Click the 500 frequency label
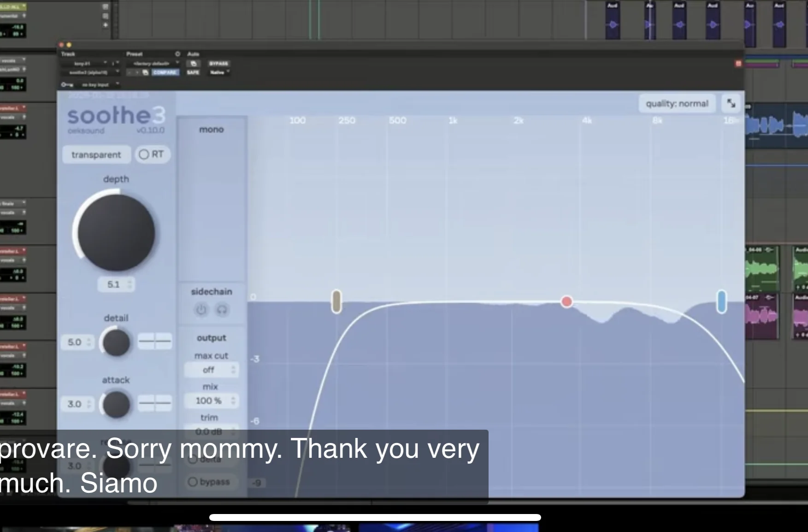Image resolution: width=808 pixels, height=532 pixels. (397, 120)
